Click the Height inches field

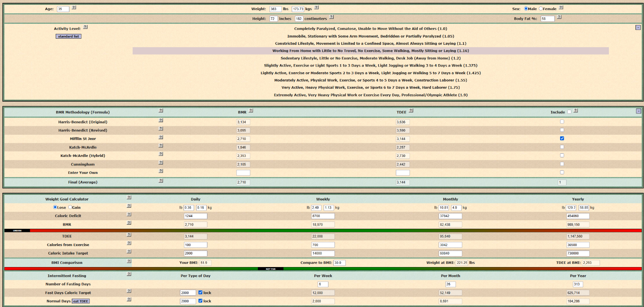coord(274,19)
